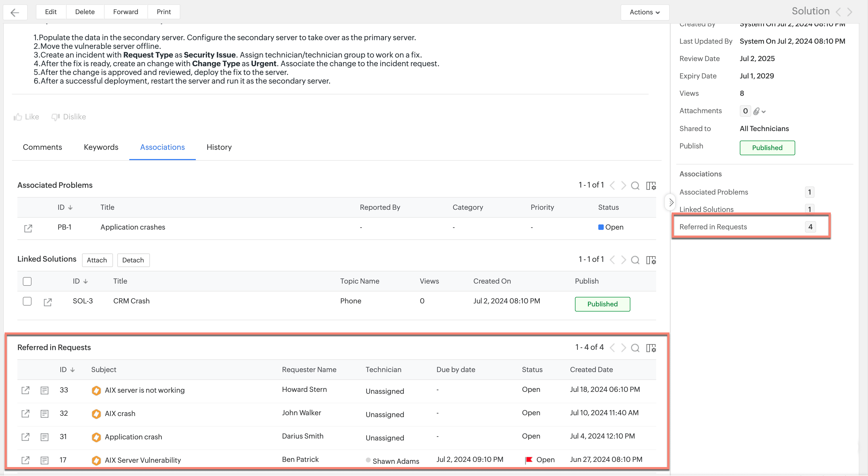Click the back arrow icon
Viewport: 868px width, 476px height.
pyautogui.click(x=15, y=12)
